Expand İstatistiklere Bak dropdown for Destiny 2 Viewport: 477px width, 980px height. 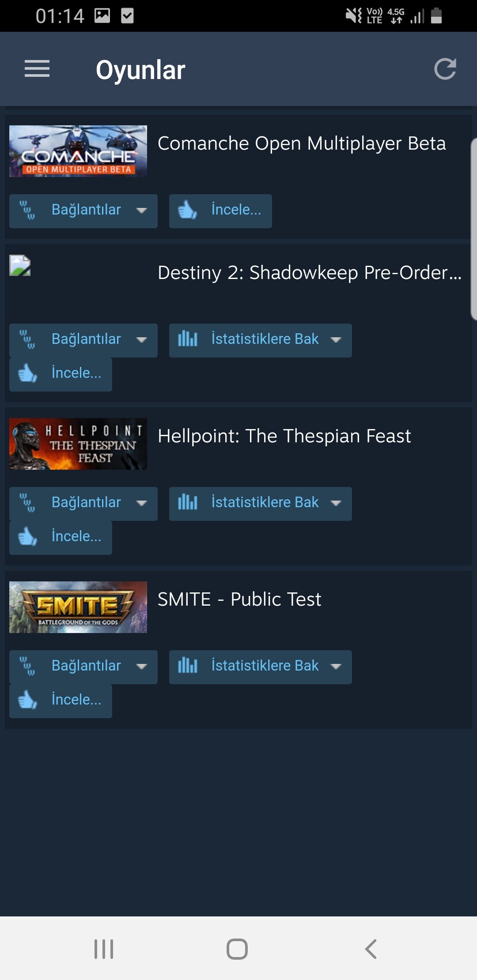point(261,340)
